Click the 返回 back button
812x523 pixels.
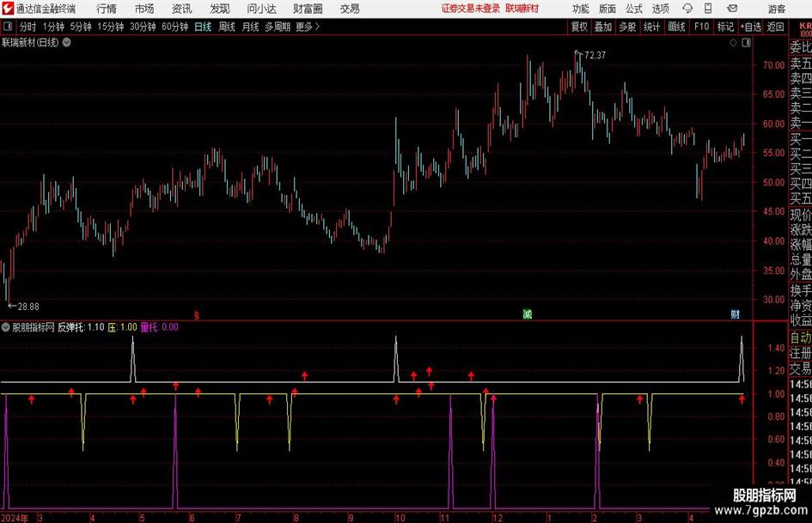click(775, 27)
